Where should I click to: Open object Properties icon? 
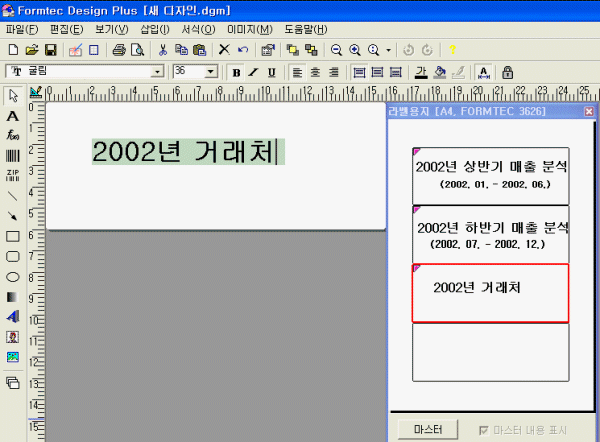[x=268, y=50]
